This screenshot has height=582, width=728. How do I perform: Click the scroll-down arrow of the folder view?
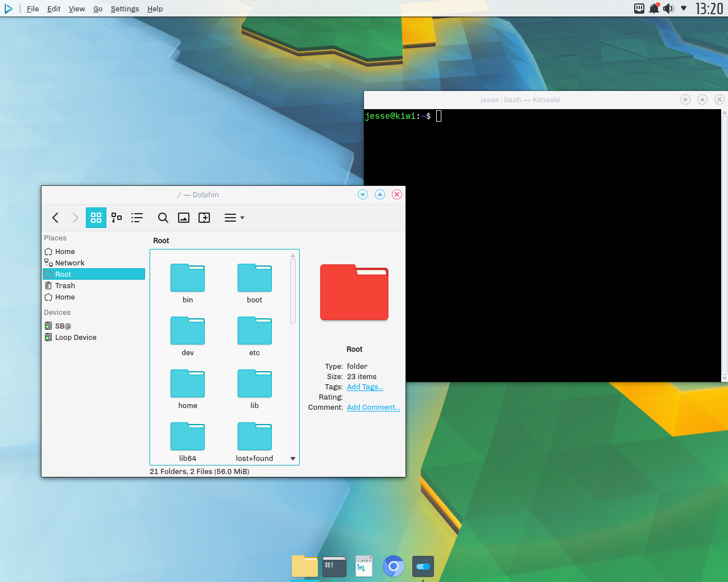[x=293, y=459]
